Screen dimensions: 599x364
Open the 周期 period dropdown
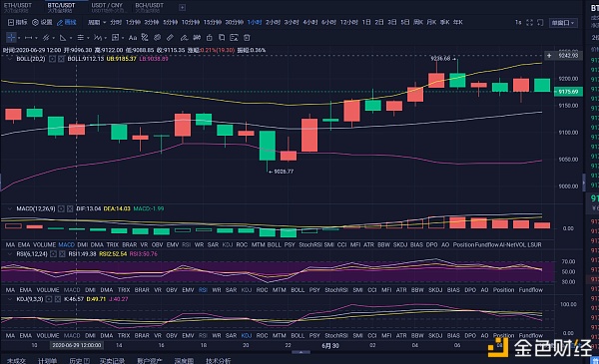97,23
